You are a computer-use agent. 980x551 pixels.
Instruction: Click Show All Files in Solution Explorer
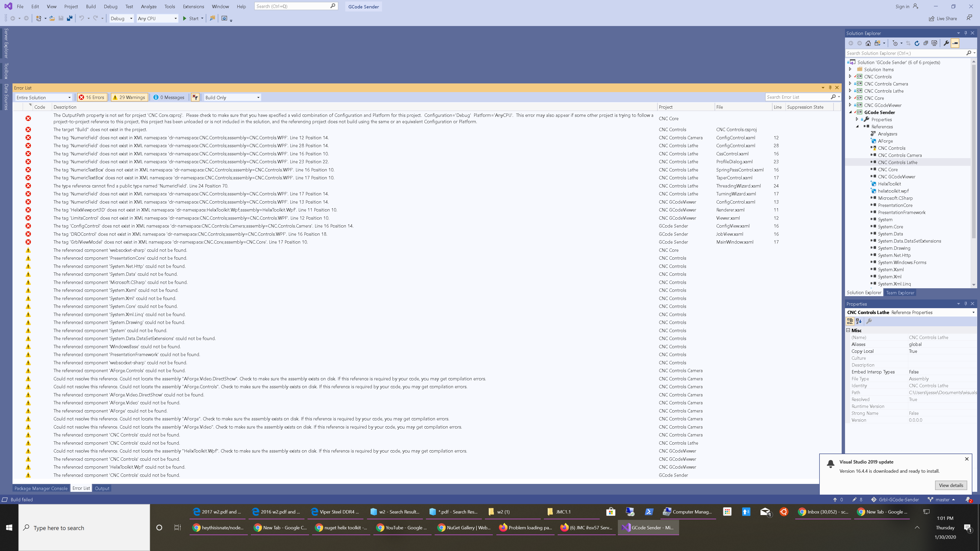tap(934, 43)
